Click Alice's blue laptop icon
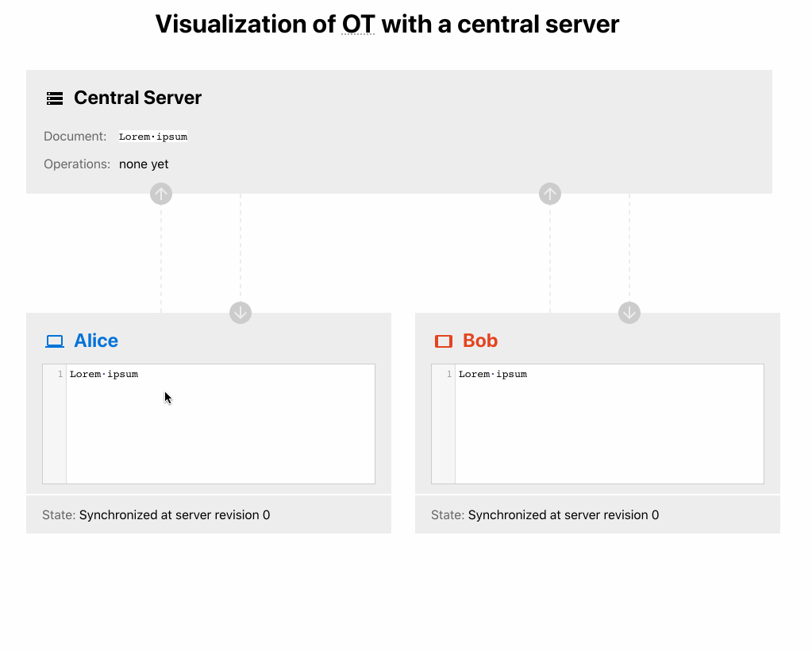Image resolution: width=812 pixels, height=651 pixels. (x=55, y=341)
